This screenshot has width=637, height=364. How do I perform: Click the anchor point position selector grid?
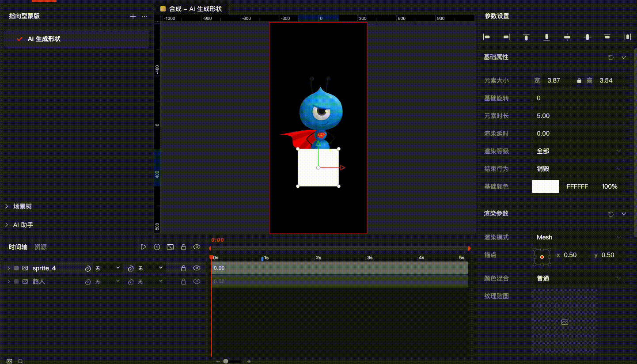click(542, 257)
